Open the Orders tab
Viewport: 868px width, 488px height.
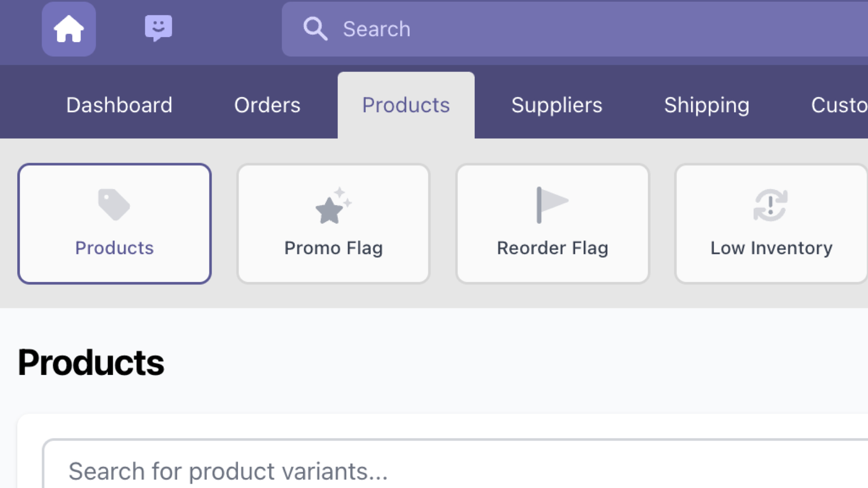click(267, 105)
